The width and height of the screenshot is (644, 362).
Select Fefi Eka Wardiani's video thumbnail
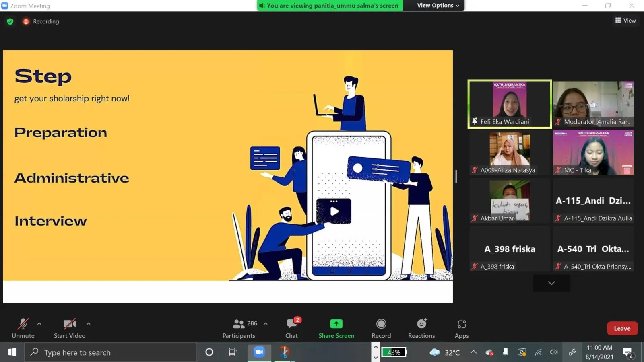[510, 104]
